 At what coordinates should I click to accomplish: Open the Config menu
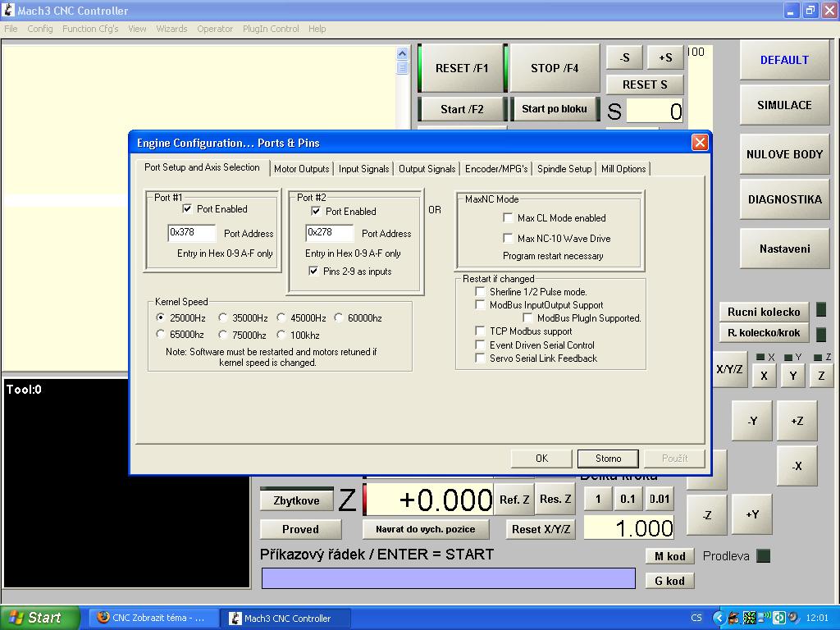click(x=39, y=29)
